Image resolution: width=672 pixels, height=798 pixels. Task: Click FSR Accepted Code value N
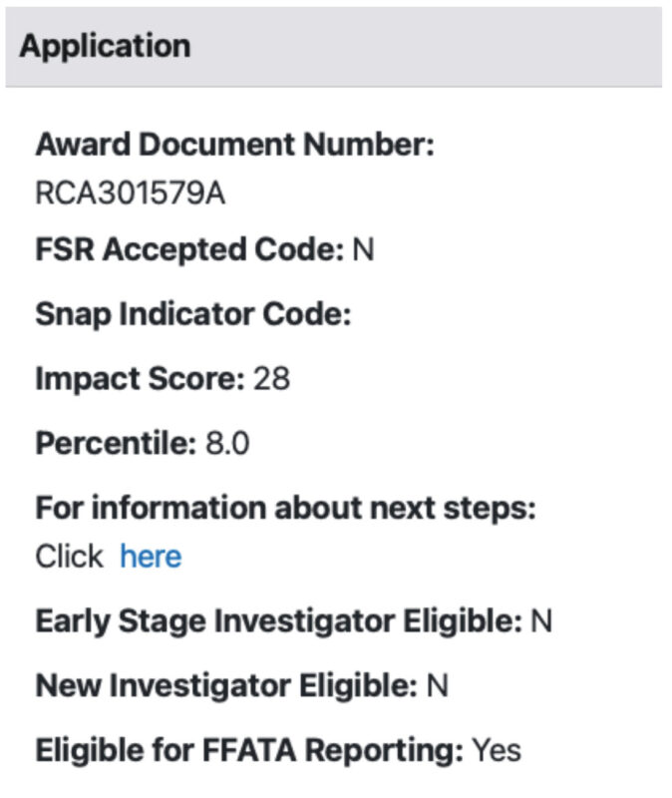[363, 249]
